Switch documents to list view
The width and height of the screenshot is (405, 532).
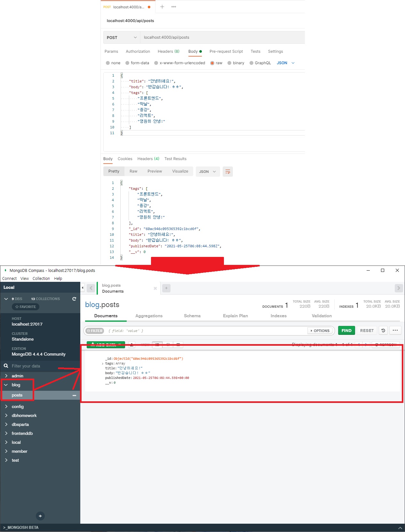point(157,344)
